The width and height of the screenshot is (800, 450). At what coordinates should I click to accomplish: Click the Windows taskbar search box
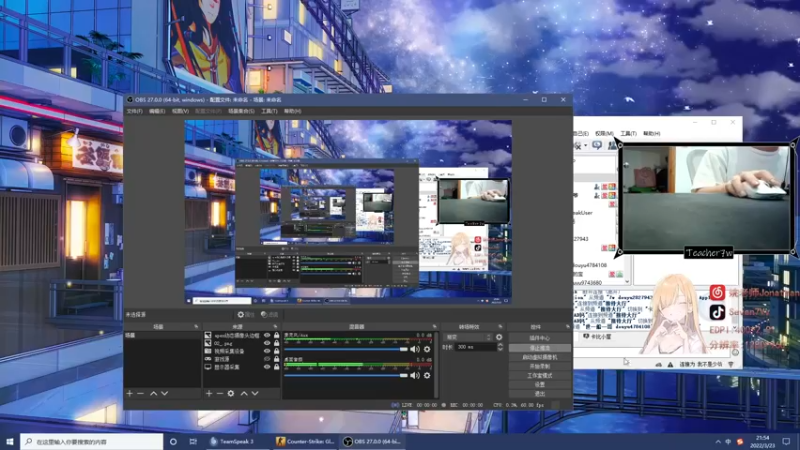[92, 441]
